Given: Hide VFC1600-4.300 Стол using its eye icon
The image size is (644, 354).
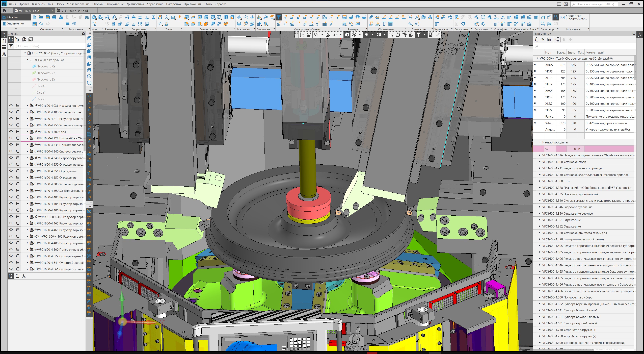Looking at the screenshot, I should coord(11,132).
